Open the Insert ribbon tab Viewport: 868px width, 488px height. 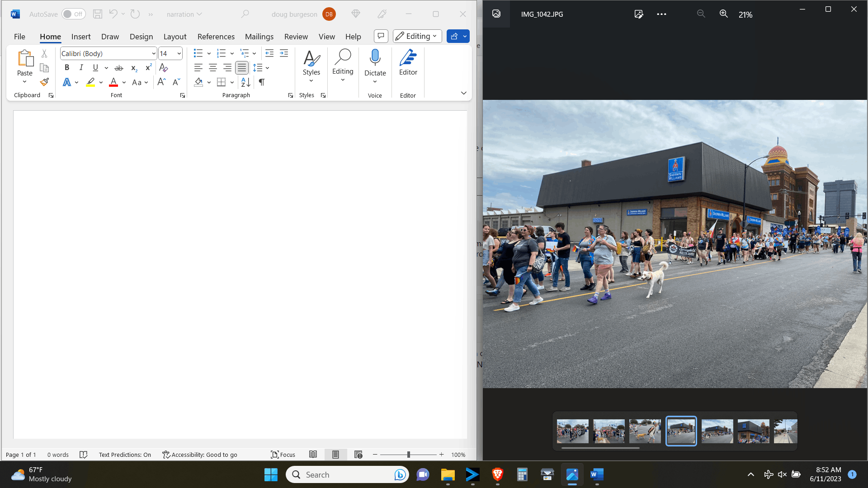pyautogui.click(x=81, y=37)
